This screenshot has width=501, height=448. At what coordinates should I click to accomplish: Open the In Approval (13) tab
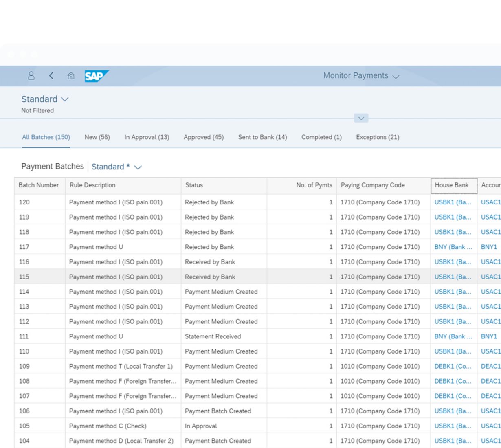click(147, 137)
